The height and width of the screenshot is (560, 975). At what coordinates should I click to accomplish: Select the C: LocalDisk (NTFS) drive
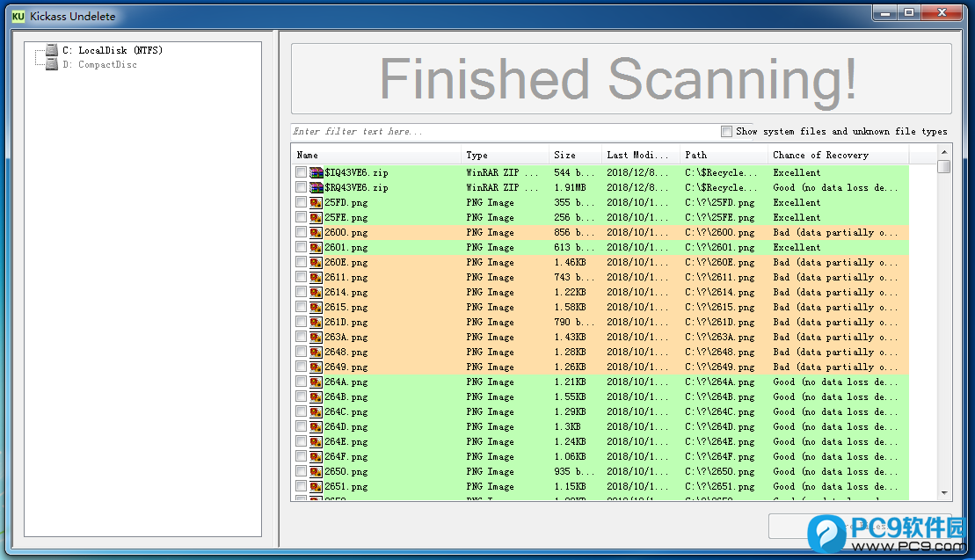click(x=112, y=50)
